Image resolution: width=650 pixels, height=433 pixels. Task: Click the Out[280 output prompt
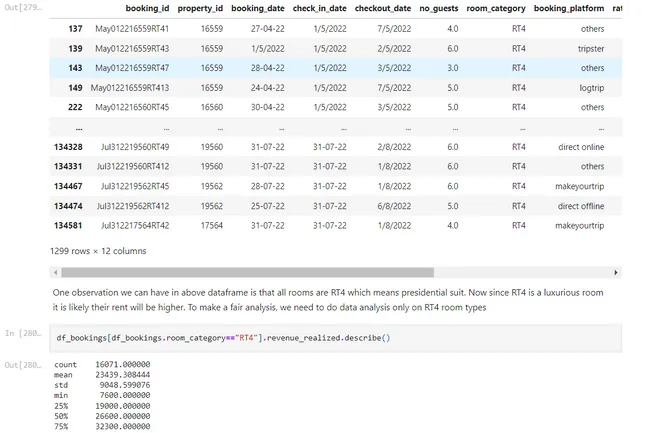(x=23, y=365)
